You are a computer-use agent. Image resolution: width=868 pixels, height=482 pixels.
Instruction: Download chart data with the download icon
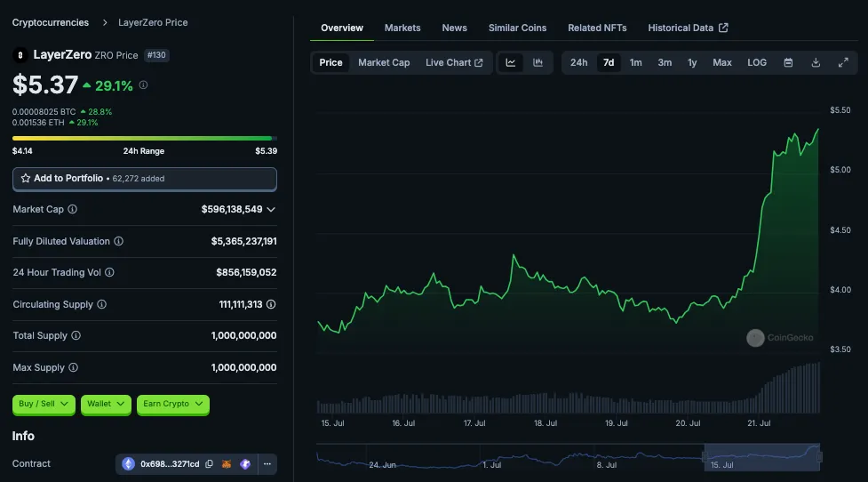point(816,62)
